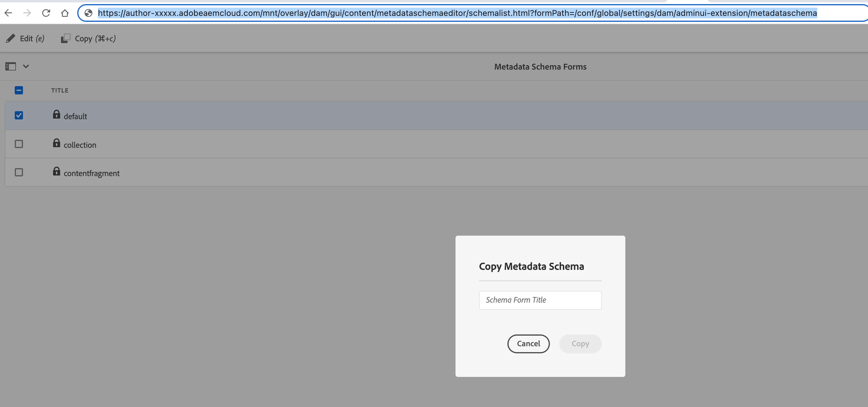Click the TITLE column header

(x=60, y=91)
